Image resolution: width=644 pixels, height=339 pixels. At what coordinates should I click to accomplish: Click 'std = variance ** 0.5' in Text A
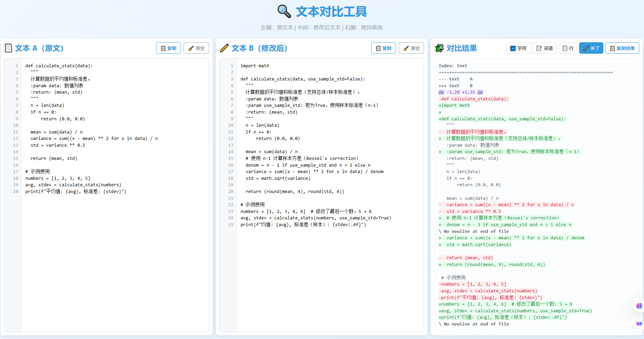click(58, 145)
